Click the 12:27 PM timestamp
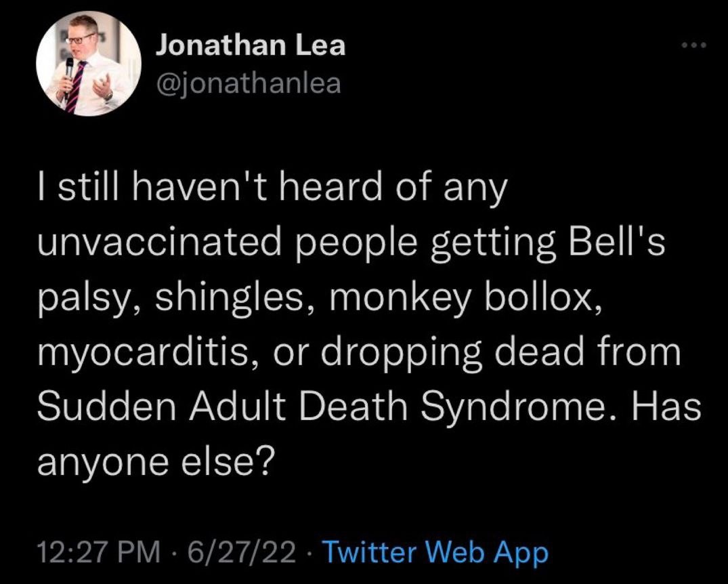Viewport: 728px width, 584px height. pyautogui.click(x=99, y=552)
